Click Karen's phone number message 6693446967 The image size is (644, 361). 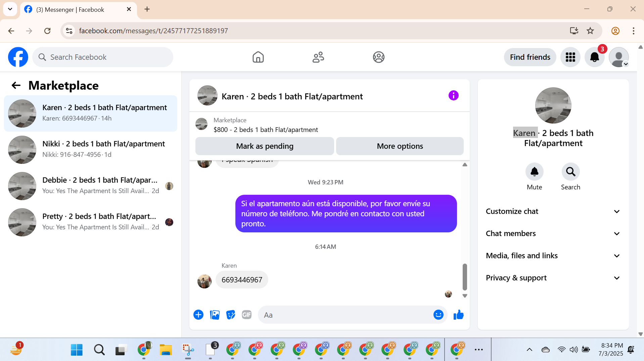tap(242, 280)
